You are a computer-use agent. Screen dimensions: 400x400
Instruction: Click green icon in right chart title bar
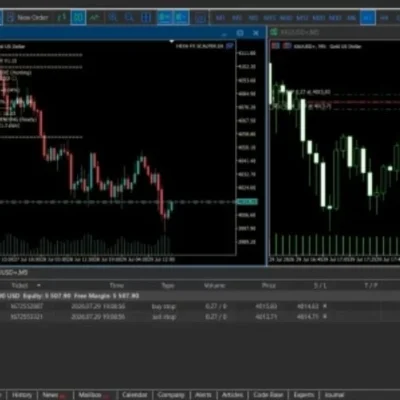[274, 32]
